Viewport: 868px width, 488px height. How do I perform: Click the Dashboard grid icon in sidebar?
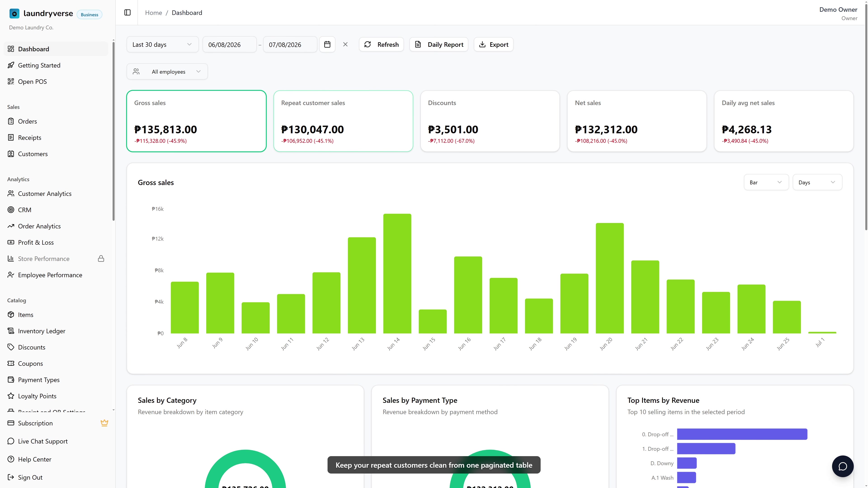coord(11,49)
